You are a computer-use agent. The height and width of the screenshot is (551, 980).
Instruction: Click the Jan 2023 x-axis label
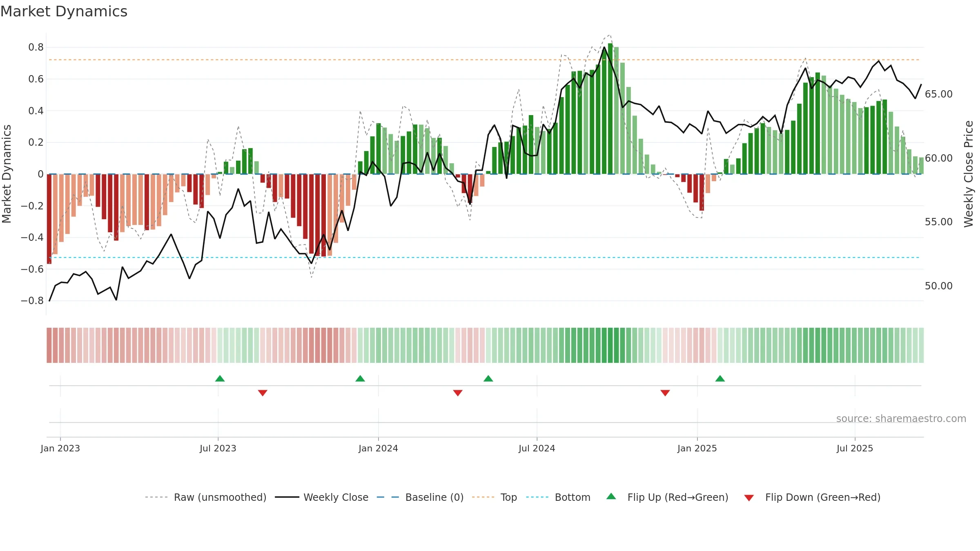click(x=60, y=448)
